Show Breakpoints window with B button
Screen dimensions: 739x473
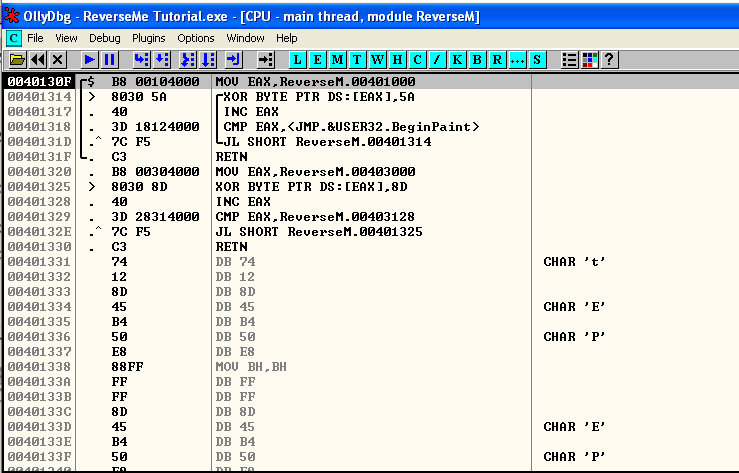coord(477,60)
